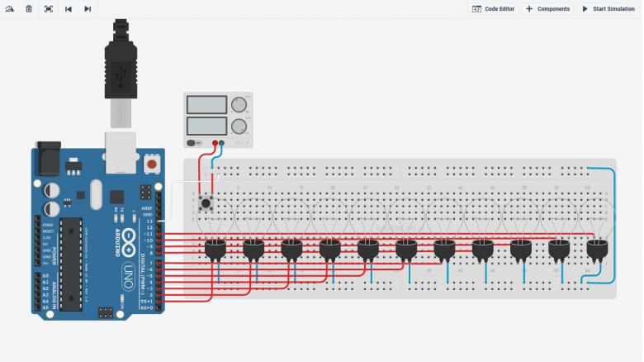Select the fourth transistor from the left
The height and width of the screenshot is (362, 644).
point(329,250)
